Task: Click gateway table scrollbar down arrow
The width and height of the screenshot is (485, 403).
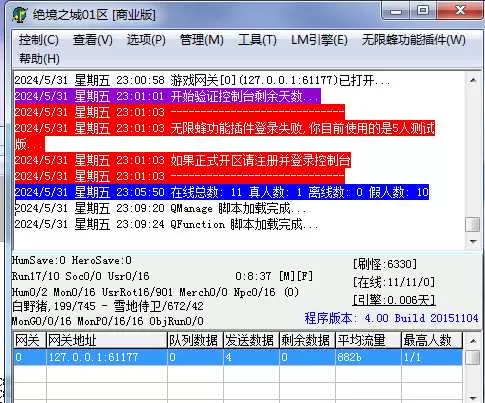Action: 472,397
